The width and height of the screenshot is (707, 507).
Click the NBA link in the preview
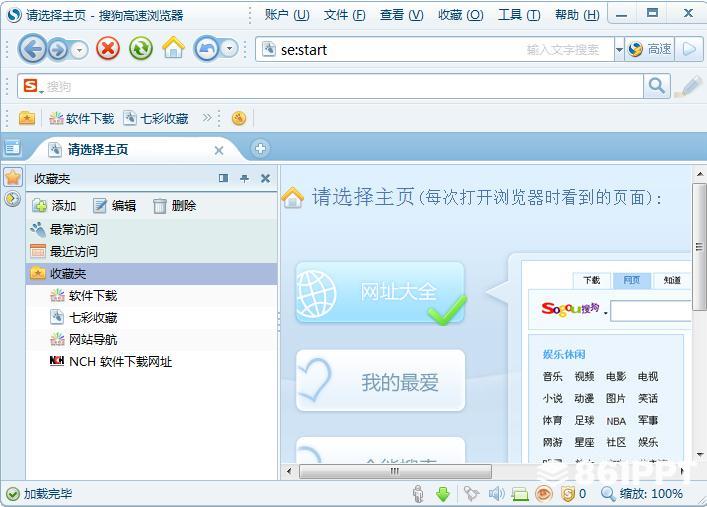[615, 421]
